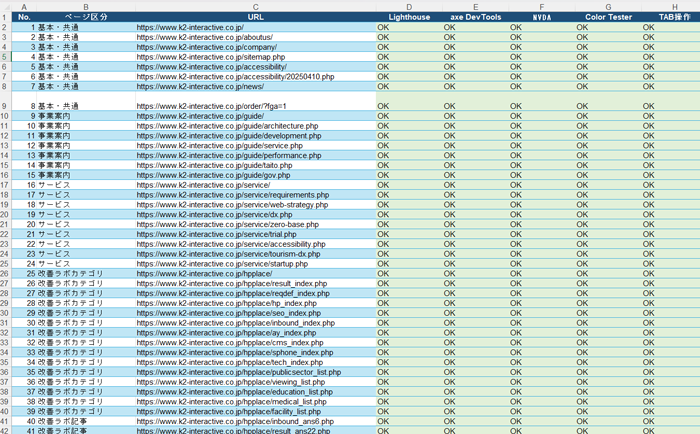Open the /guide/gov.php link
This screenshot has width=700, height=434.
(213, 175)
